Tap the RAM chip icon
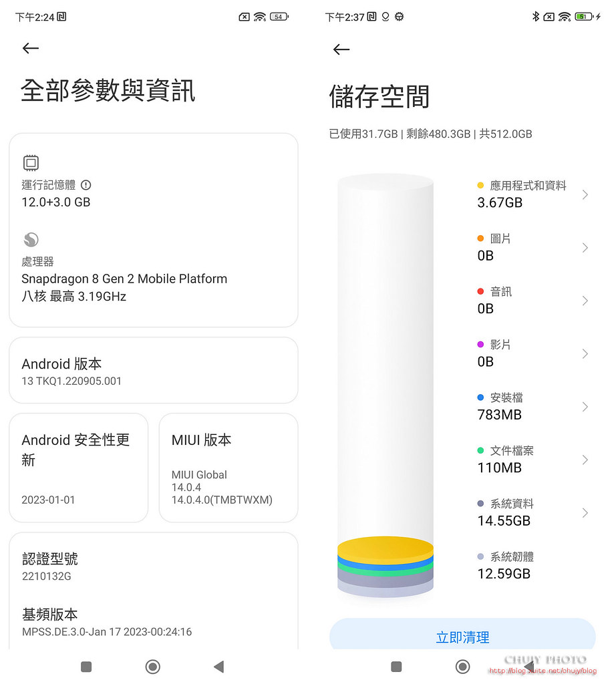The height and width of the screenshot is (684, 616). (31, 163)
